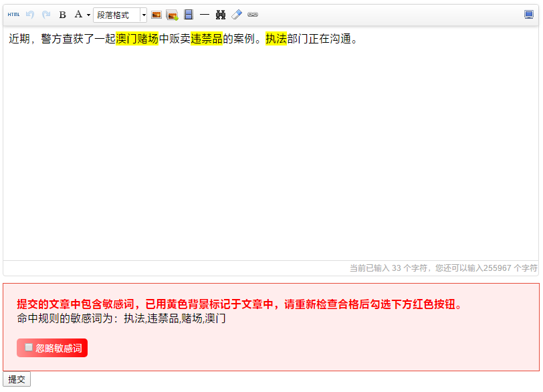Open search and replace (binoculars)
Viewport: 543px width, 392px height.
pos(221,15)
